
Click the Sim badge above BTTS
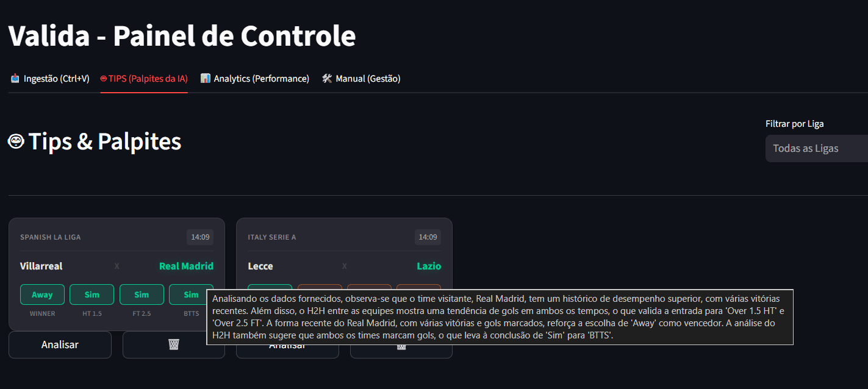[191, 294]
